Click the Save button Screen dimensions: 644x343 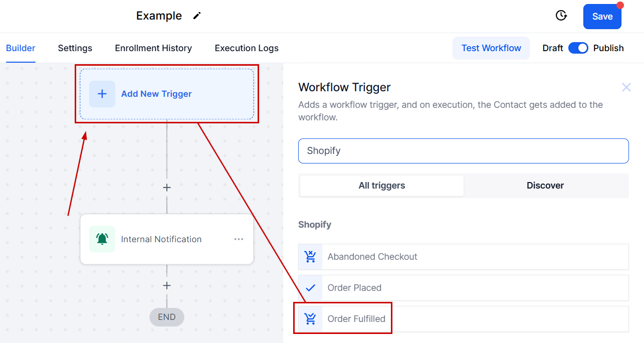tap(602, 17)
